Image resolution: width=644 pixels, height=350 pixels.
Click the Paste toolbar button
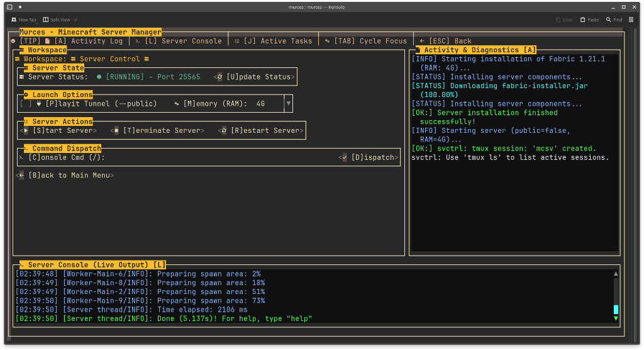click(589, 20)
